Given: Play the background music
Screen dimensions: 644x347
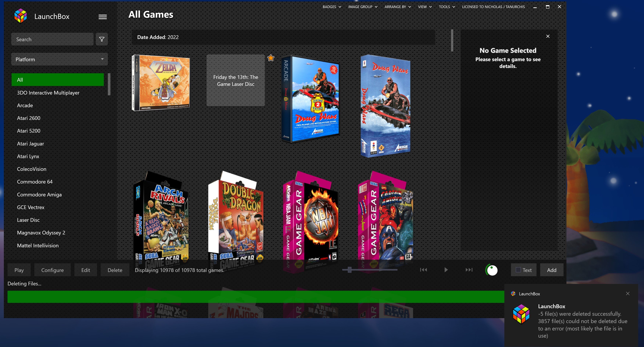Looking at the screenshot, I should pyautogui.click(x=446, y=270).
